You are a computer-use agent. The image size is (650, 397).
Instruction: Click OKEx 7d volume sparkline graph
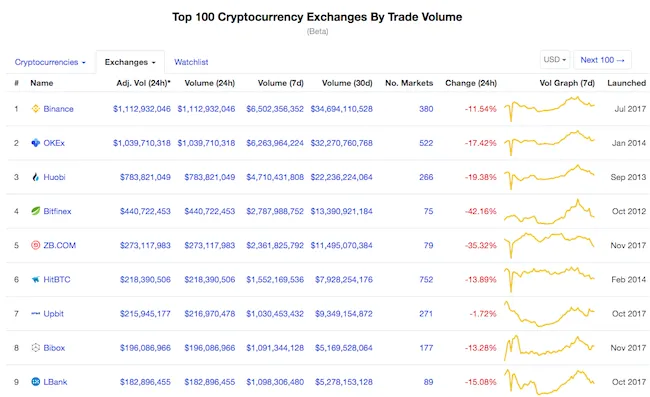549,143
